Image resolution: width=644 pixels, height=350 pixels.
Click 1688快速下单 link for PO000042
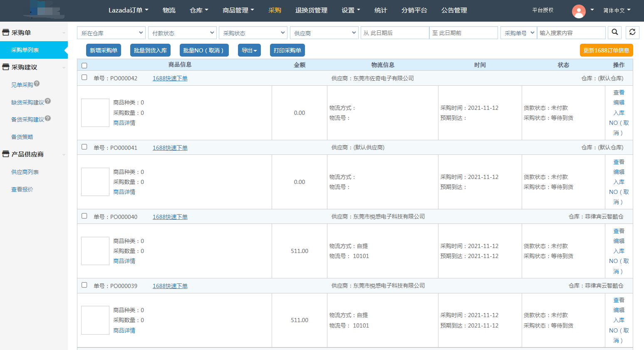(170, 78)
